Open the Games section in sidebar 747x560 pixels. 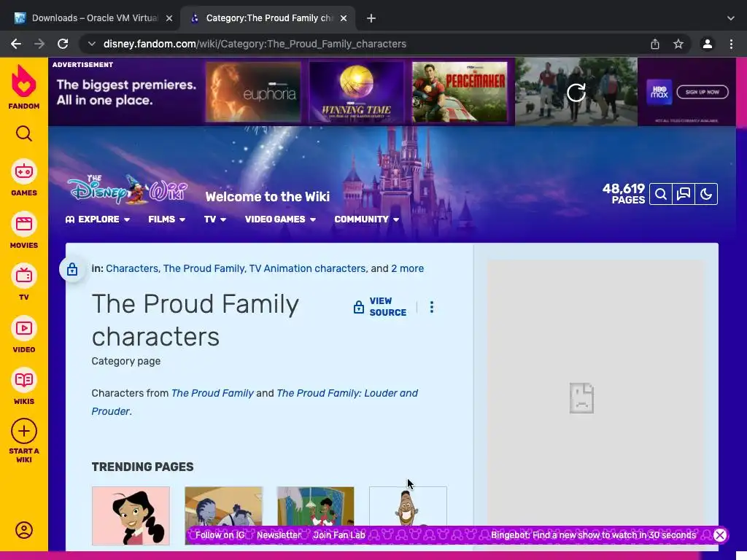24,178
